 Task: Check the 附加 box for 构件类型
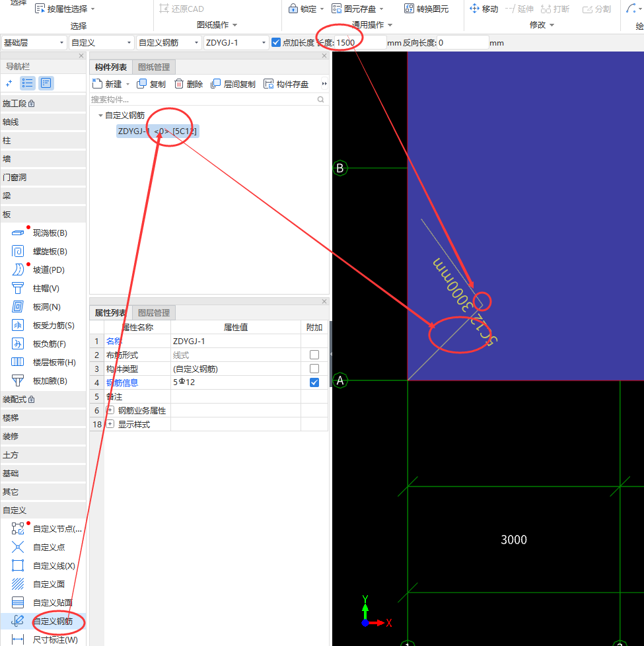[314, 369]
